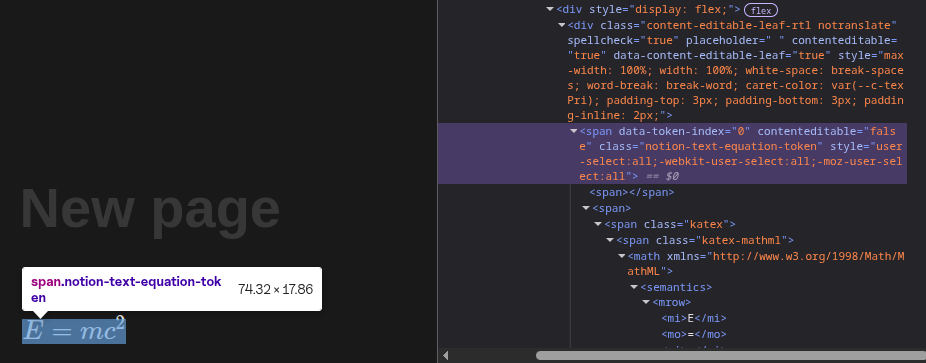Click the MathML namespace URL text

tap(767, 264)
